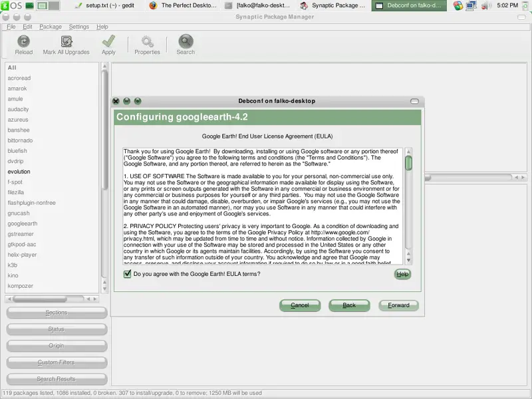532x399 pixels.
Task: Click the colorful tray icon left of network
Action: pos(458,5)
